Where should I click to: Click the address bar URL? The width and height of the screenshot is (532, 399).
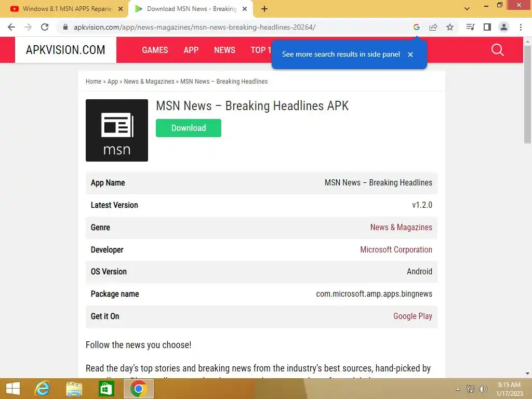pos(194,27)
